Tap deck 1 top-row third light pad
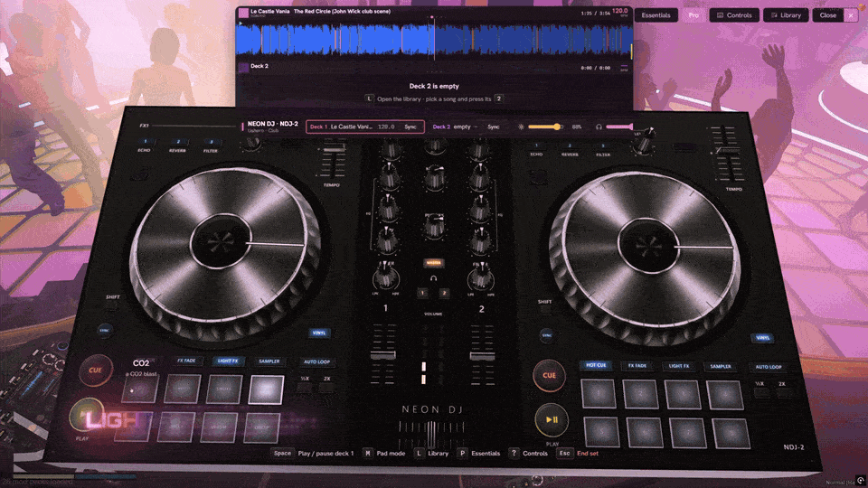Viewport: 868px width, 488px height. click(x=224, y=389)
